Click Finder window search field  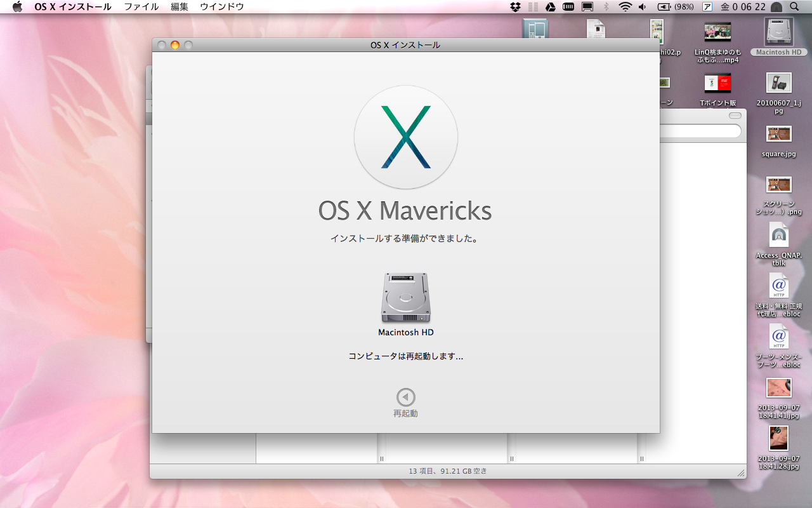700,131
